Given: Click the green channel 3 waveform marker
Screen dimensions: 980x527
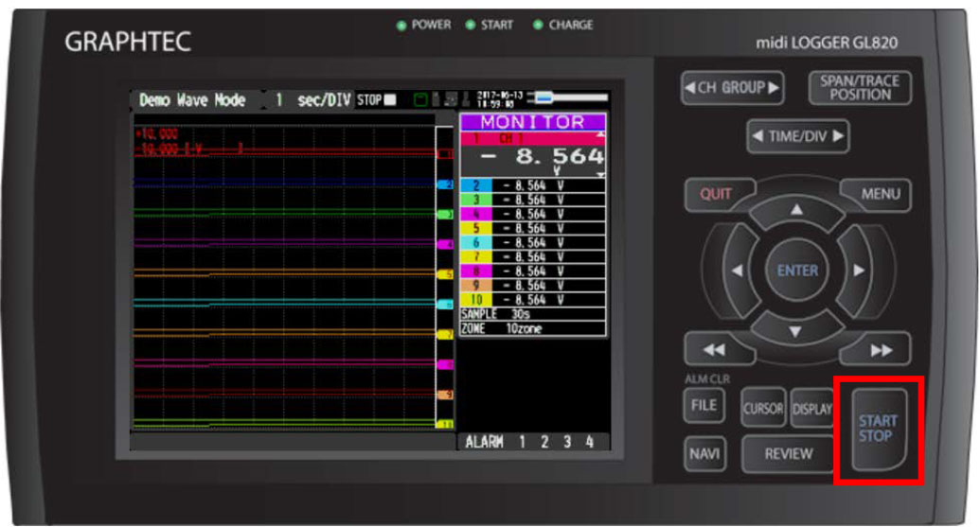Looking at the screenshot, I should click(x=446, y=214).
